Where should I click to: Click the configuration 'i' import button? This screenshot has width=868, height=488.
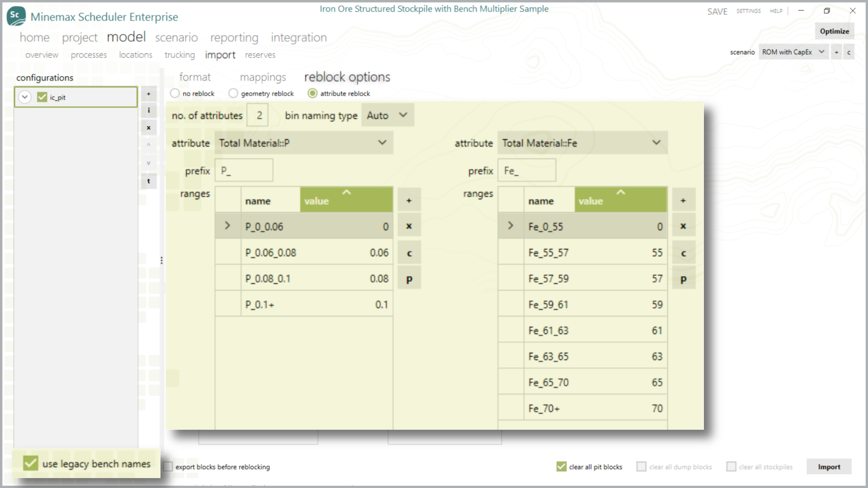(149, 110)
